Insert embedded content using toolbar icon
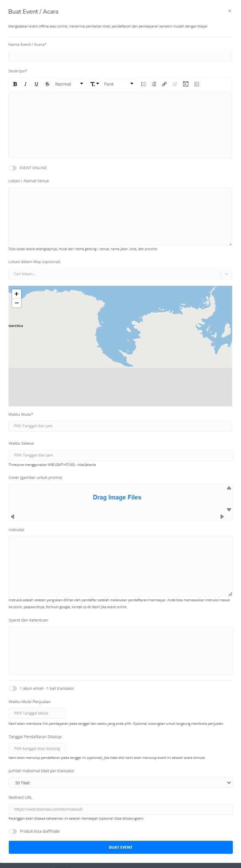The height and width of the screenshot is (868, 241). click(186, 84)
